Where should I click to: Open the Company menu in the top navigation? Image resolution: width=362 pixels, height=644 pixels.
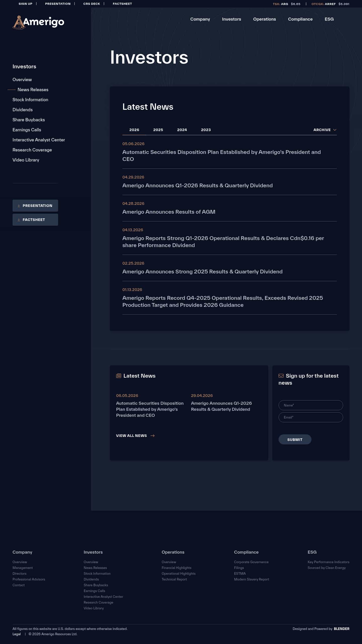coord(200,19)
